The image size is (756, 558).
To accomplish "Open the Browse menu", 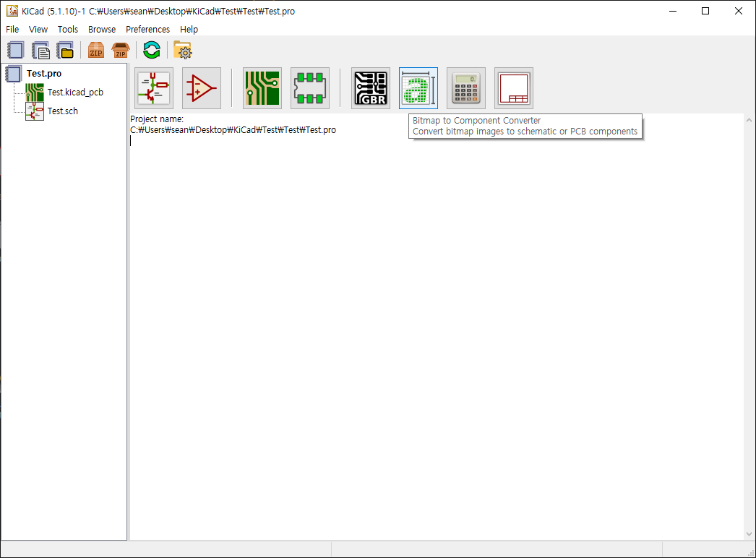I will tap(102, 30).
